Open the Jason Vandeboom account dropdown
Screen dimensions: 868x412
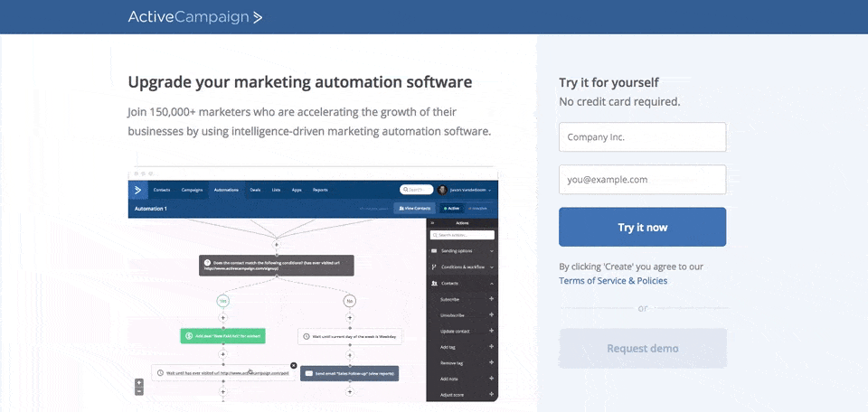tap(469, 190)
